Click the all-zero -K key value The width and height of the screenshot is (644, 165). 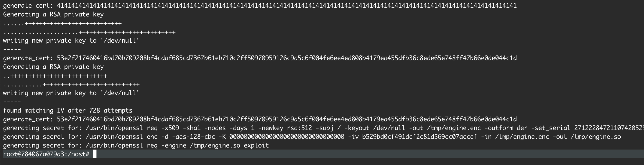click(287, 137)
